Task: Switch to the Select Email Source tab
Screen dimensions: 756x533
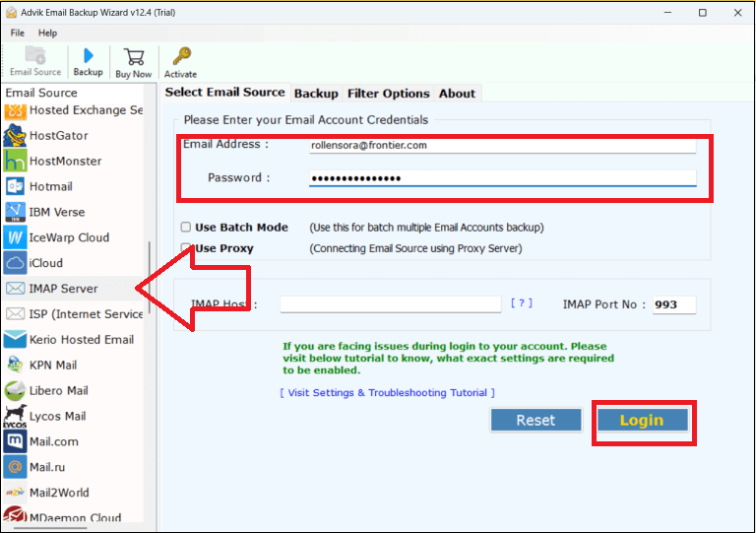Action: tap(224, 93)
